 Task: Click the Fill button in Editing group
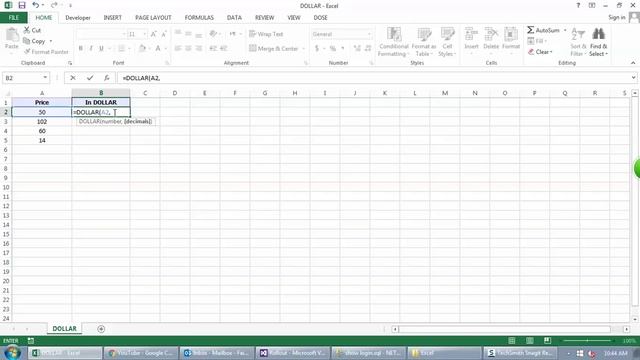[537, 41]
